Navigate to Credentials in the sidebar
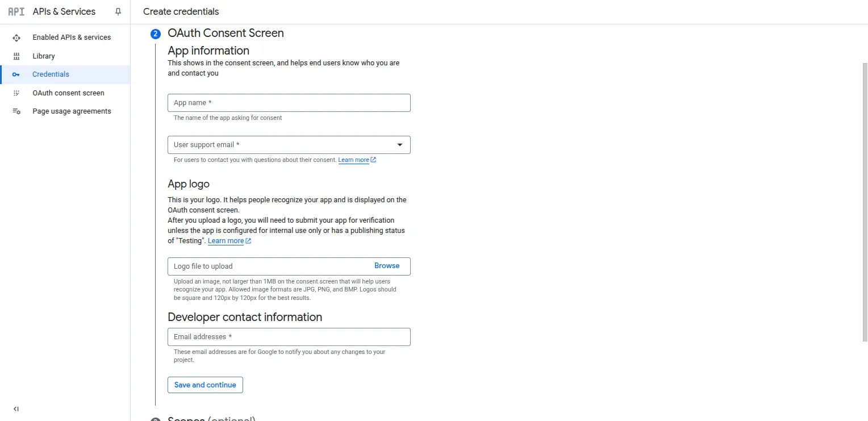Viewport: 868px width, 421px height. pyautogui.click(x=51, y=74)
